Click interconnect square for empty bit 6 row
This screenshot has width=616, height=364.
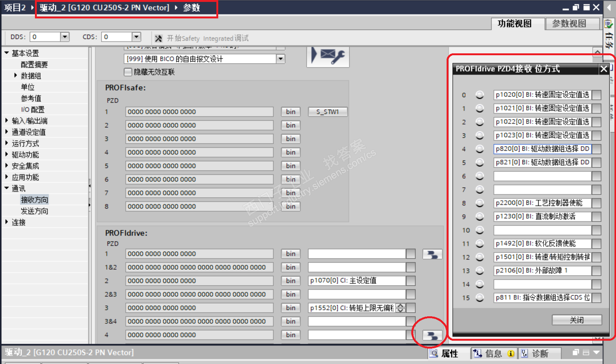click(596, 176)
